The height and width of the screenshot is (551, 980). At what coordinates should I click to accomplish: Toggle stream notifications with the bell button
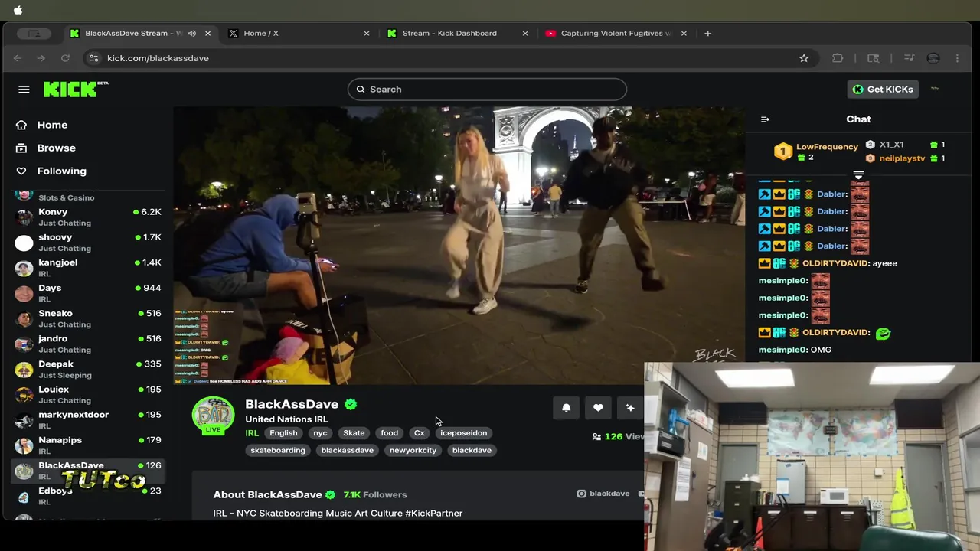[x=566, y=408]
